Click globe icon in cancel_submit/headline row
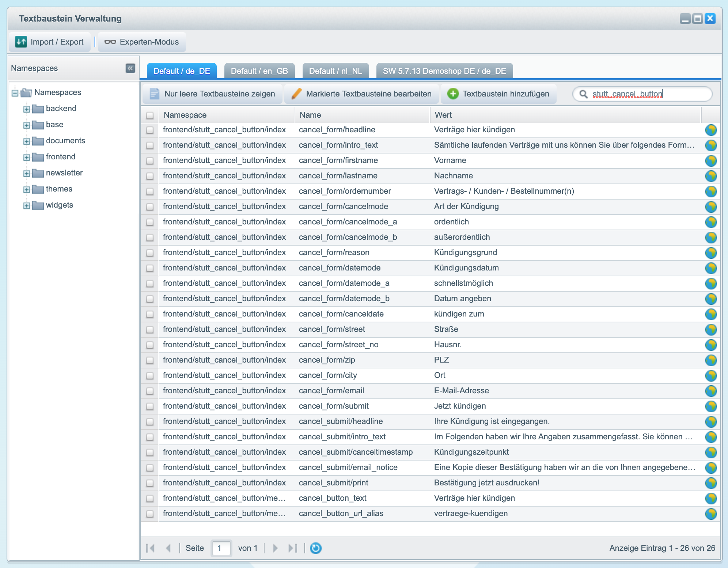 [x=711, y=421]
